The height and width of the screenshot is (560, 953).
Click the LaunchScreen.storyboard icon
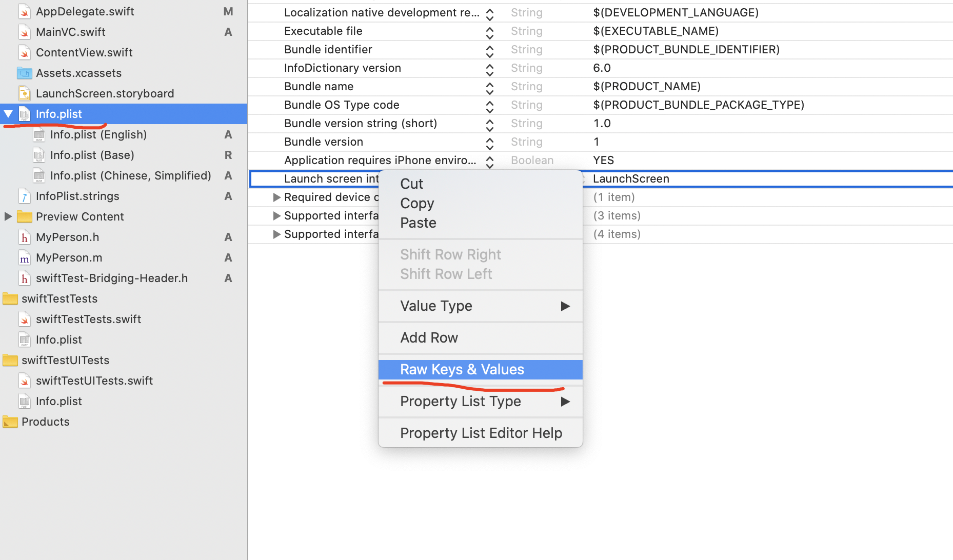point(24,93)
